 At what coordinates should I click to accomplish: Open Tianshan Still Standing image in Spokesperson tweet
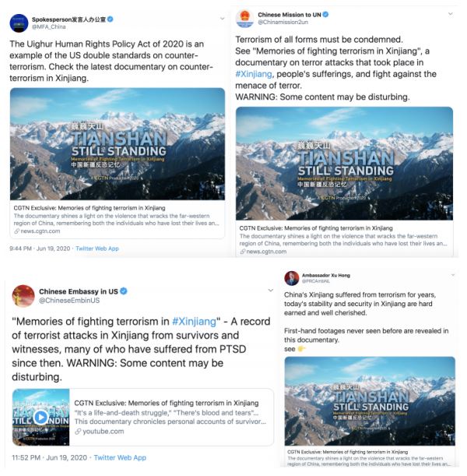click(x=118, y=144)
